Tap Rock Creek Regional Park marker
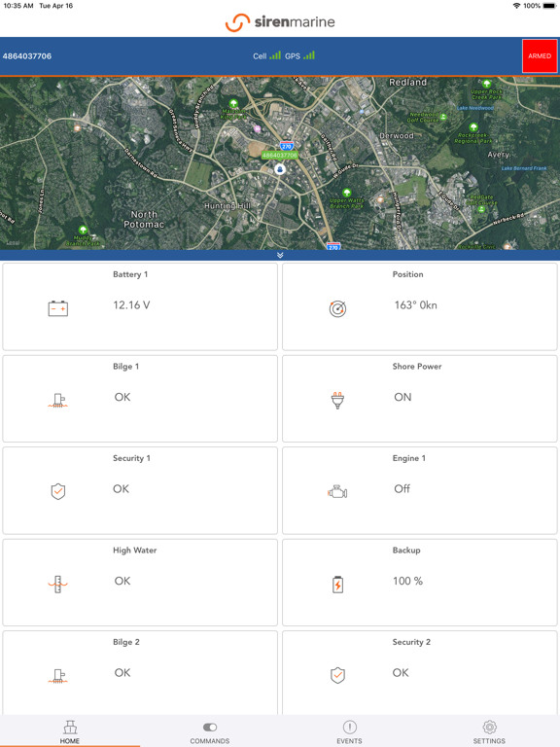The image size is (560, 747). pos(473,126)
